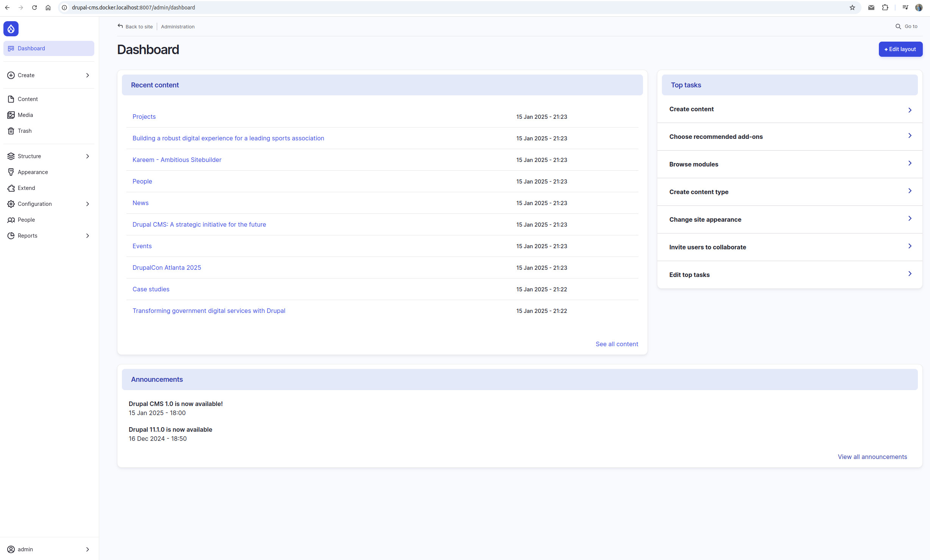Viewport: 930px width, 560px height.
Task: Click the Go to search icon
Action: pyautogui.click(x=898, y=26)
